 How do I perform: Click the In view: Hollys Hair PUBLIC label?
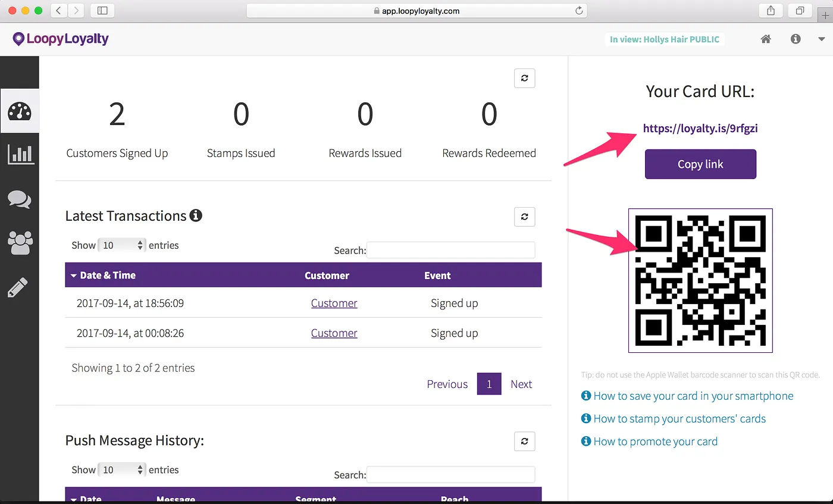[x=665, y=39]
